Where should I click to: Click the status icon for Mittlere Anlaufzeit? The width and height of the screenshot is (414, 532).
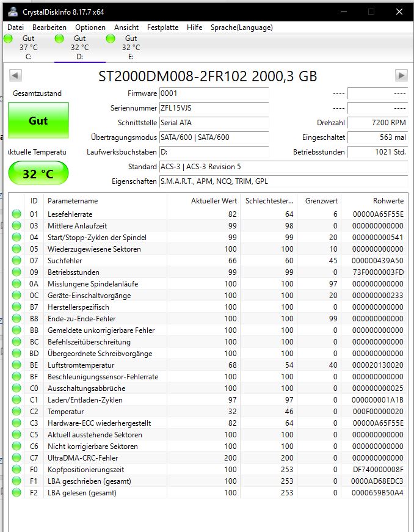16,225
